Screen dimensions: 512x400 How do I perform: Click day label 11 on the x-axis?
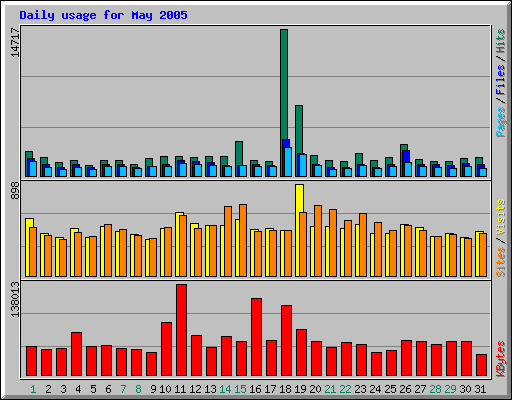[x=180, y=389]
